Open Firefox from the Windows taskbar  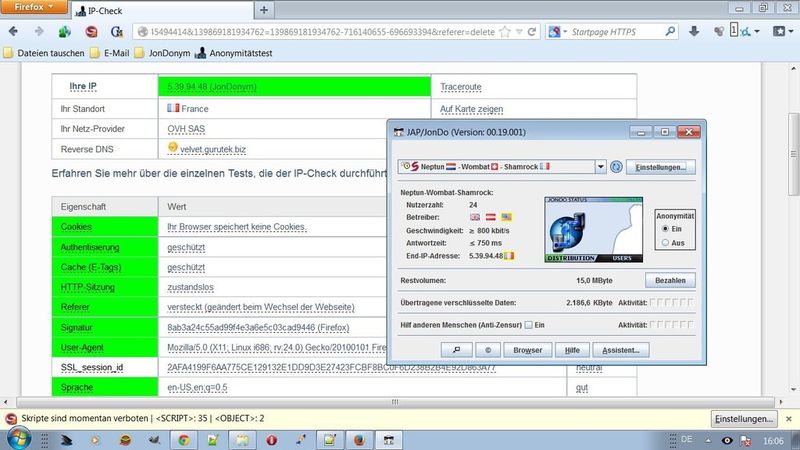click(x=359, y=440)
